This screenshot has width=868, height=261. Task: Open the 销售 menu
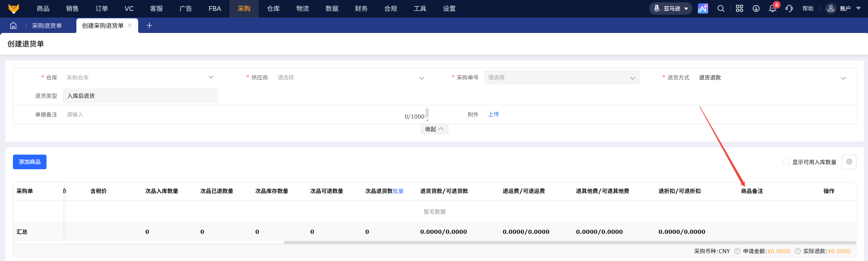click(72, 8)
